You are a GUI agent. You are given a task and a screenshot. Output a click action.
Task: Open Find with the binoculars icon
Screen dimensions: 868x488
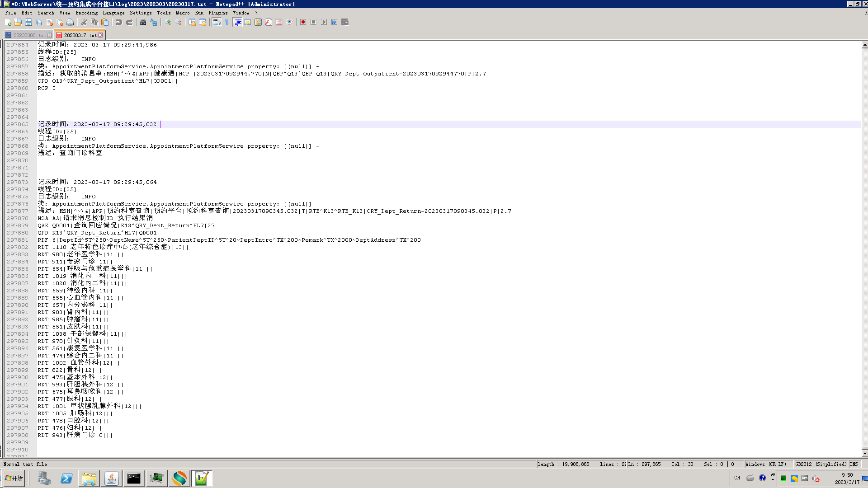143,22
